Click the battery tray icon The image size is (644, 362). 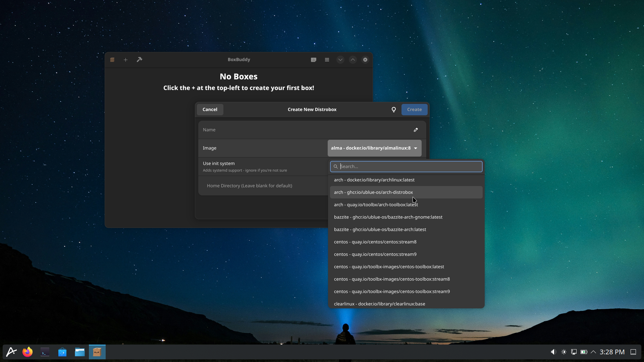pyautogui.click(x=584, y=352)
